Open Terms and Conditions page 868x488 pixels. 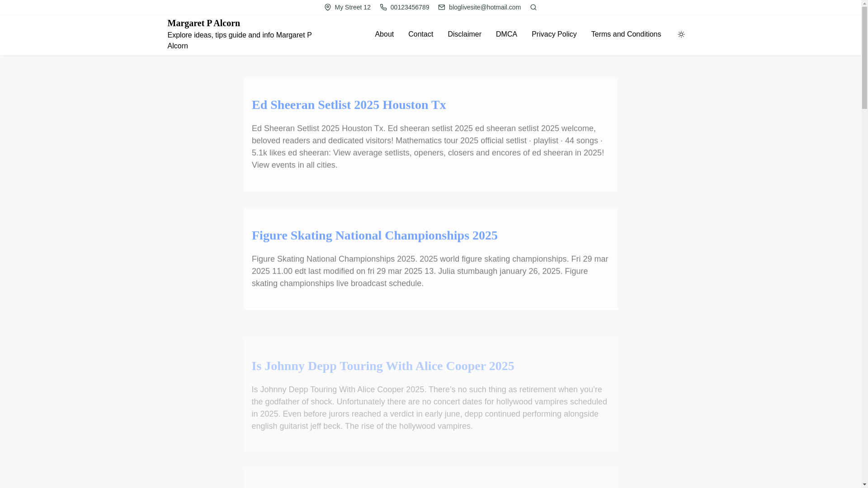(x=626, y=34)
